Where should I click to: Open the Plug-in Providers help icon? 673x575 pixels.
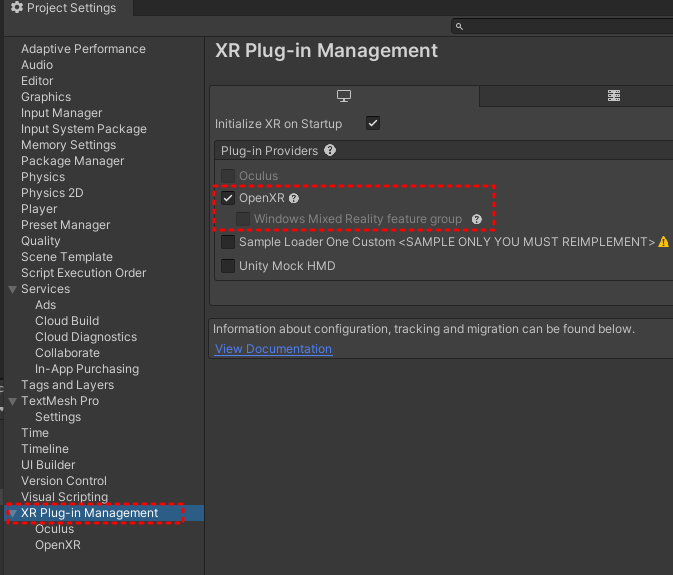coord(330,151)
